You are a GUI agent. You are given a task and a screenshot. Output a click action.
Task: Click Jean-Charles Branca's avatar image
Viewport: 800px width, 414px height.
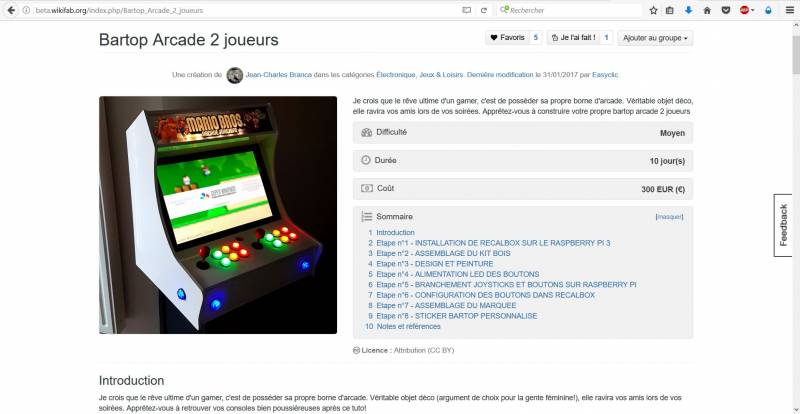[x=235, y=75]
